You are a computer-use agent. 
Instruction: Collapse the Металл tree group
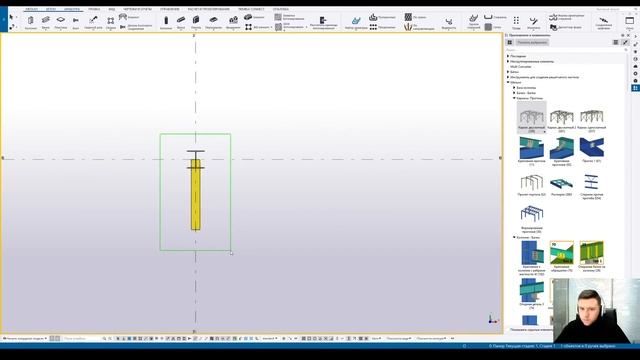coord(508,82)
